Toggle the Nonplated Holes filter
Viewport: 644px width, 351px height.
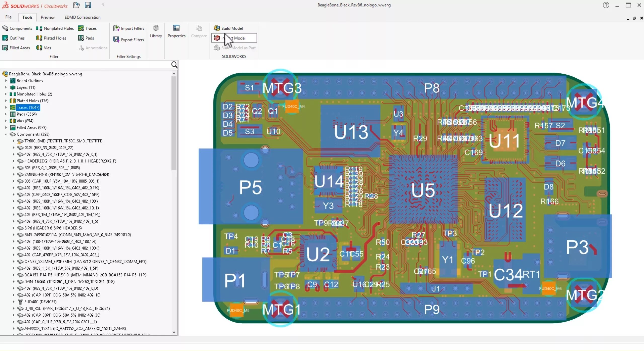55,28
